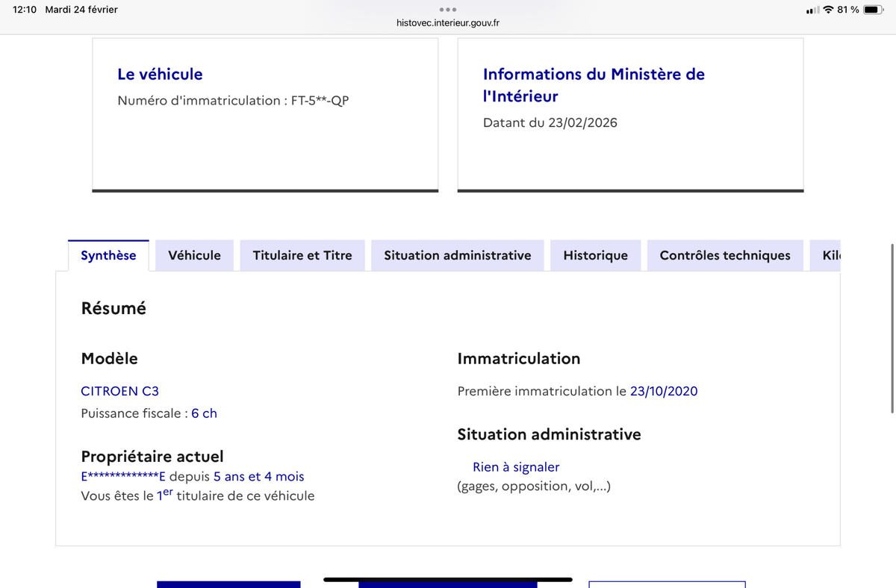The image size is (896, 588).
Task: Tap the three-dot multitasking icon
Action: (x=448, y=10)
